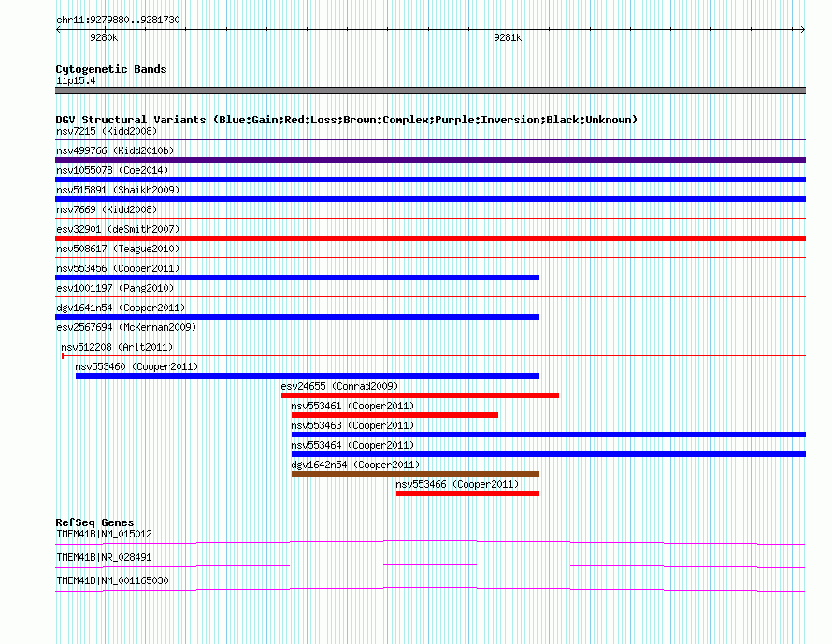Click TMEM41B|NM_001165030 gene label
Image resolution: width=832 pixels, height=644 pixels.
click(x=112, y=580)
